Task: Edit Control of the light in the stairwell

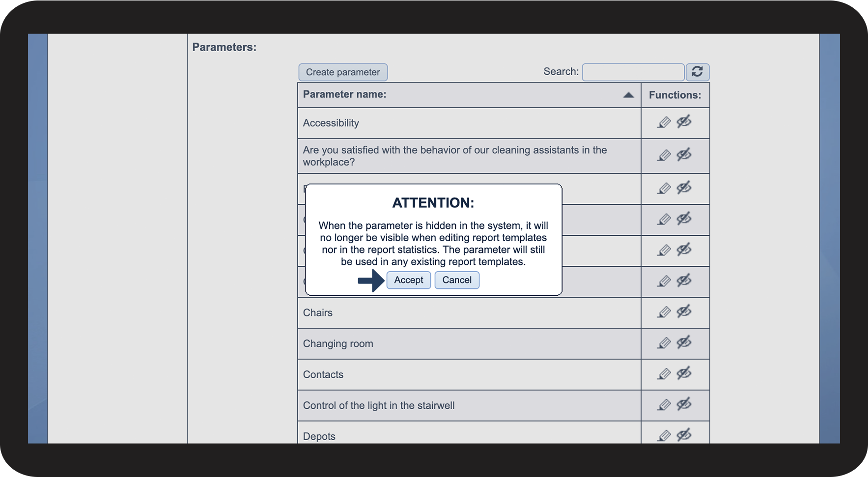Action: pyautogui.click(x=664, y=405)
